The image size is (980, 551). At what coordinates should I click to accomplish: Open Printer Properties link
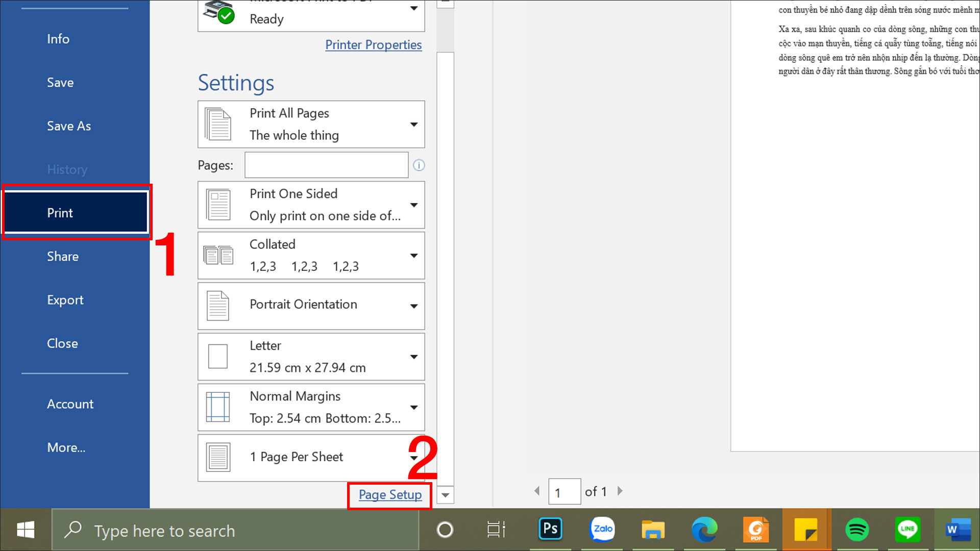click(373, 45)
